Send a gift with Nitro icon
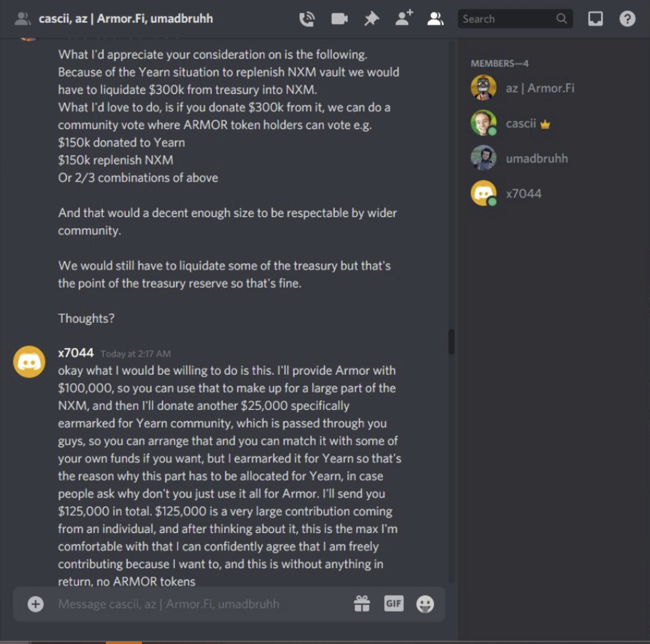This screenshot has height=644, width=650. (x=362, y=603)
